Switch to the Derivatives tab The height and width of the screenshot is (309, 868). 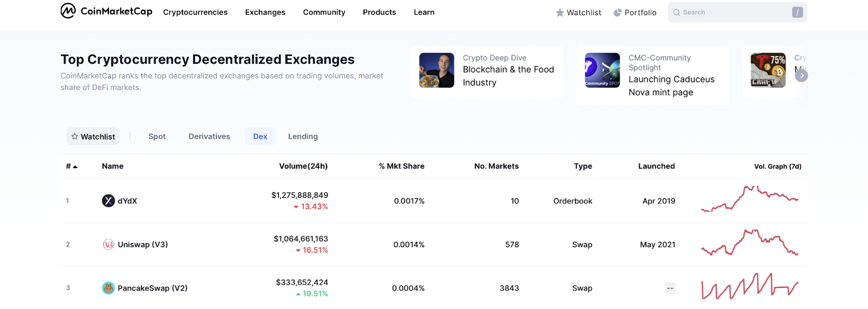tap(209, 137)
